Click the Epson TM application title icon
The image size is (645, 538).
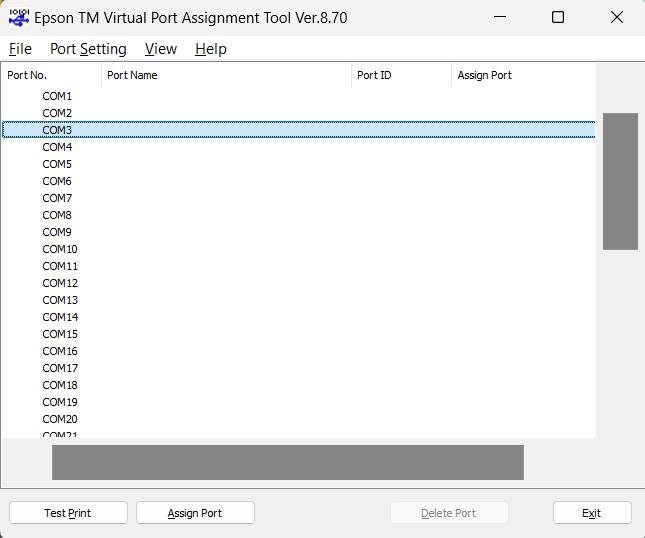point(18,17)
